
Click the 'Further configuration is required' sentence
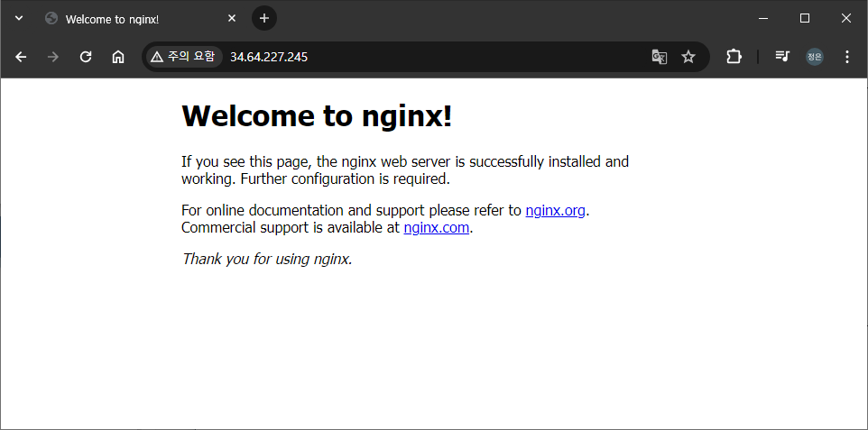click(x=346, y=179)
